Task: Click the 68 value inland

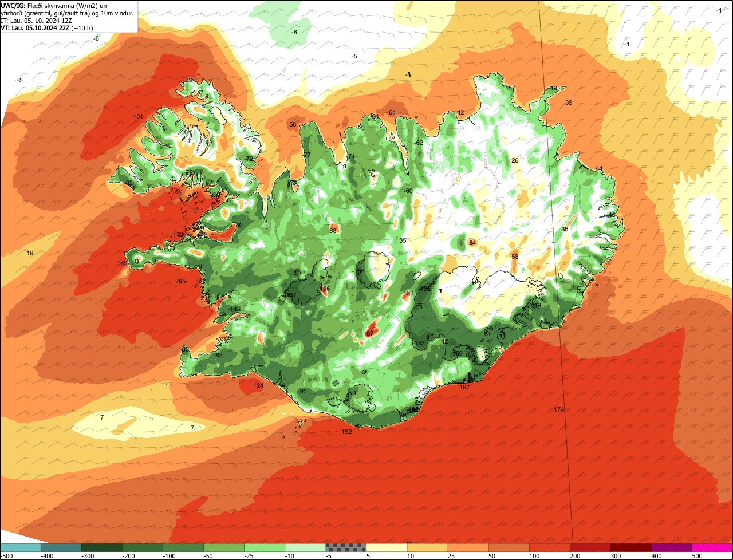Action: tap(333, 231)
